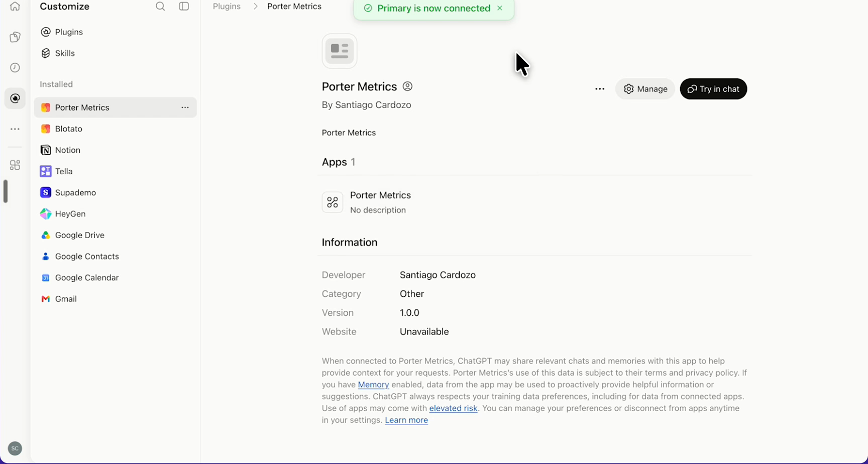Click the search icon in Customize header
Screen dimensions: 868x464
click(x=160, y=7)
